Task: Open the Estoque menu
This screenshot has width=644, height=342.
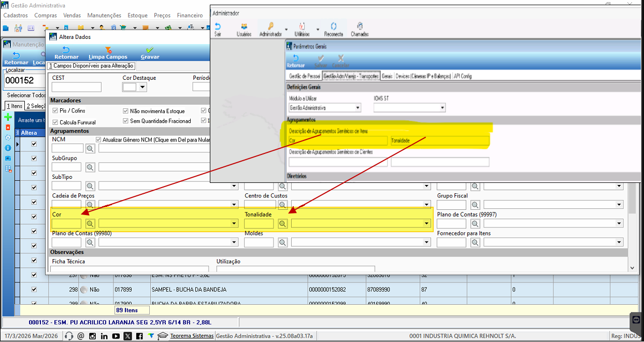Action: pos(137,16)
